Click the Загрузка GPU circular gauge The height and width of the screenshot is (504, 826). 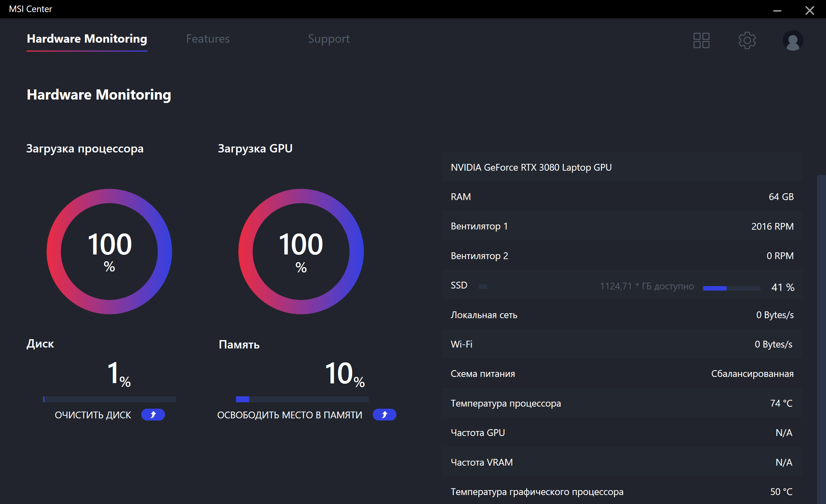pos(301,251)
